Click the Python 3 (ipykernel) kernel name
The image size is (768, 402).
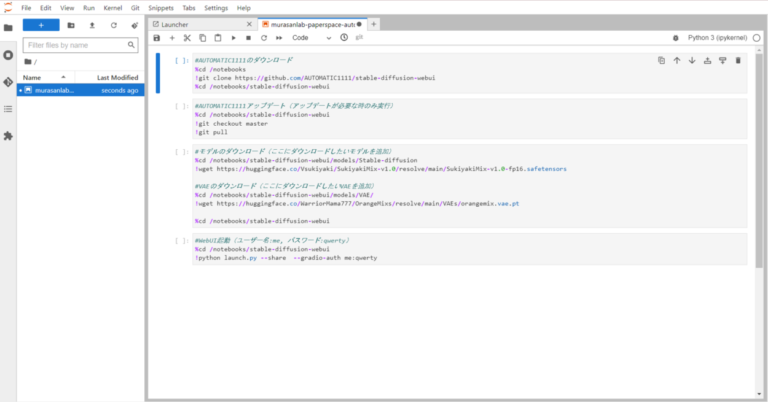pos(722,38)
